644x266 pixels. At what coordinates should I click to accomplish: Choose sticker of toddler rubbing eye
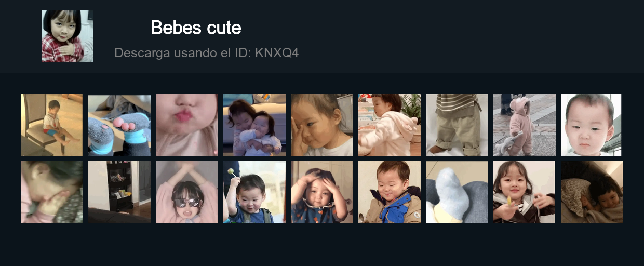[322, 125]
